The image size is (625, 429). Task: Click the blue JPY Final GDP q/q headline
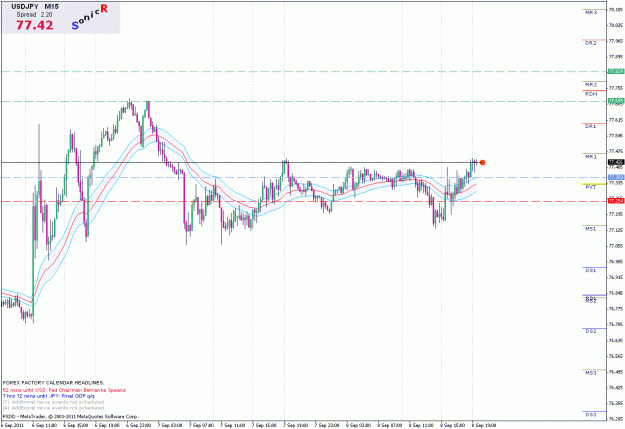[49, 396]
